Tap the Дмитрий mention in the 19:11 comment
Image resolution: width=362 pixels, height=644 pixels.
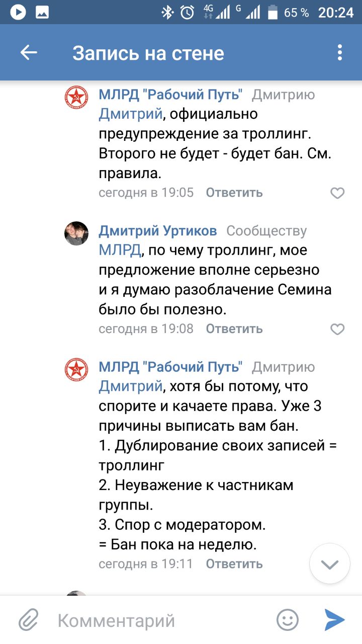coord(130,386)
